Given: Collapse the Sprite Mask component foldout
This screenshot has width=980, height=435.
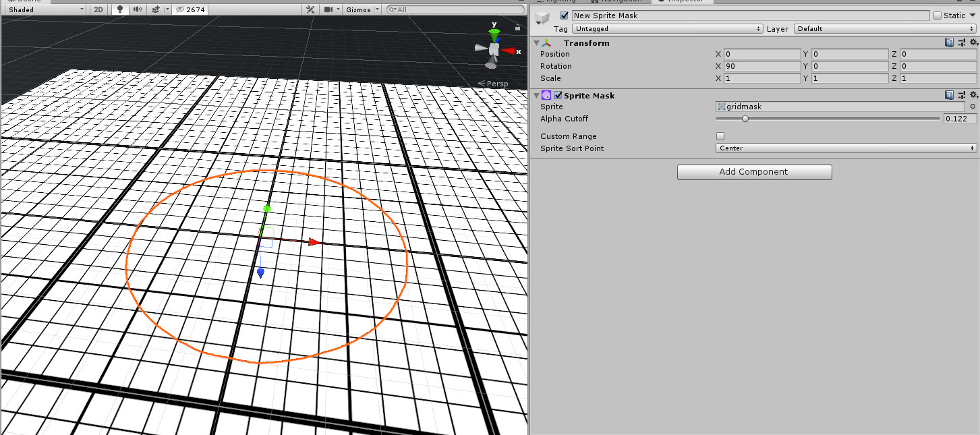Looking at the screenshot, I should tap(536, 95).
